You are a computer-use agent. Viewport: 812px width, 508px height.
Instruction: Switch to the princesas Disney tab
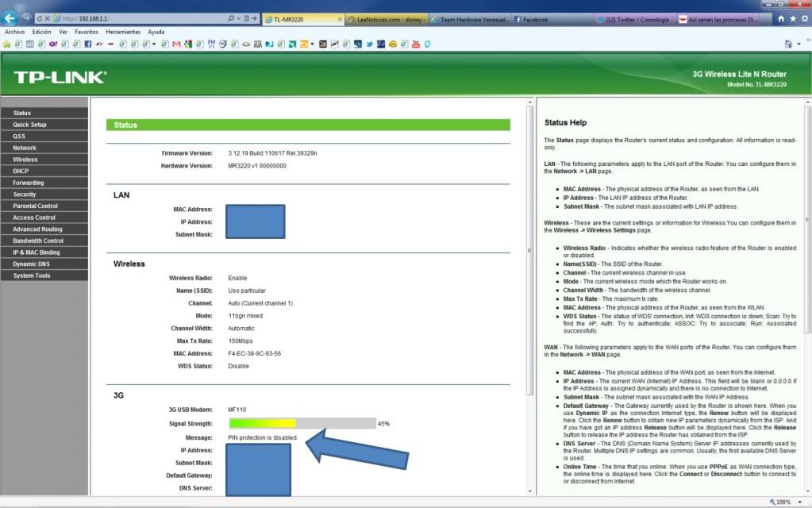click(x=718, y=20)
